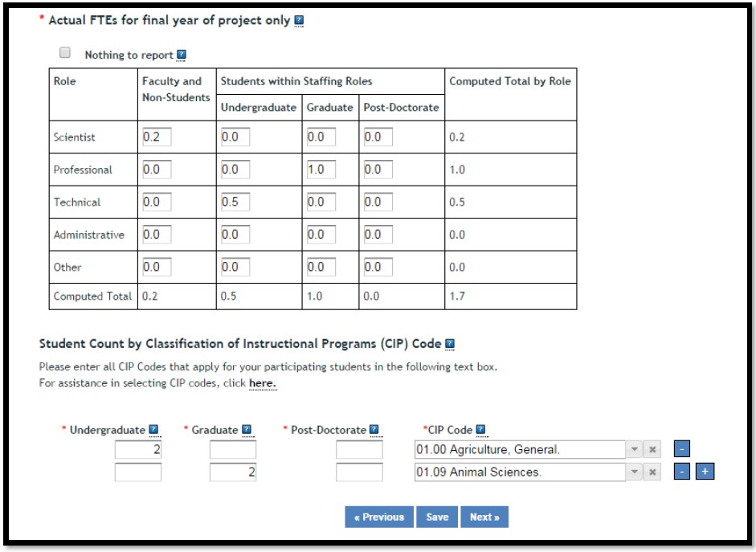756x552 pixels.
Task: Click help icon next to Nothing to report
Action: (x=181, y=55)
